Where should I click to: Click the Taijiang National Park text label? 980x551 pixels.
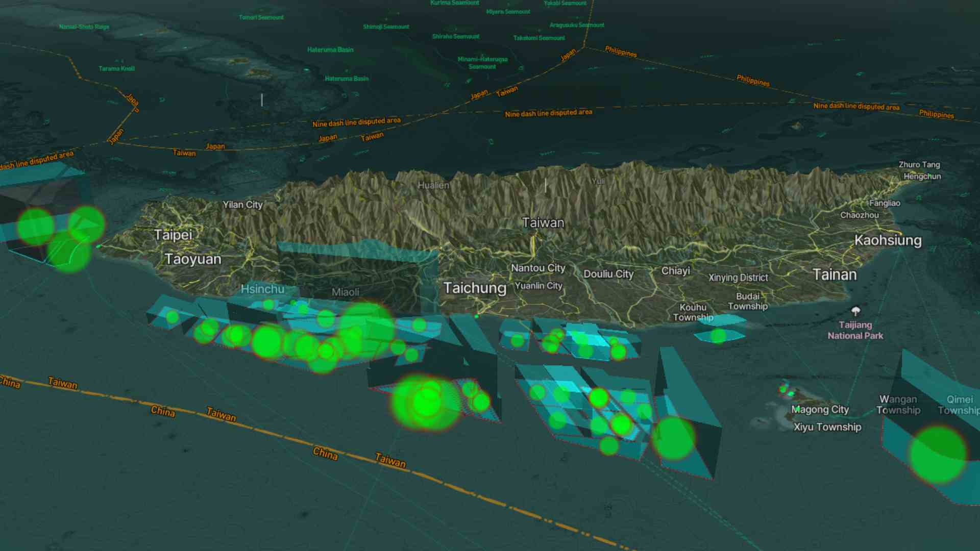pos(855,330)
